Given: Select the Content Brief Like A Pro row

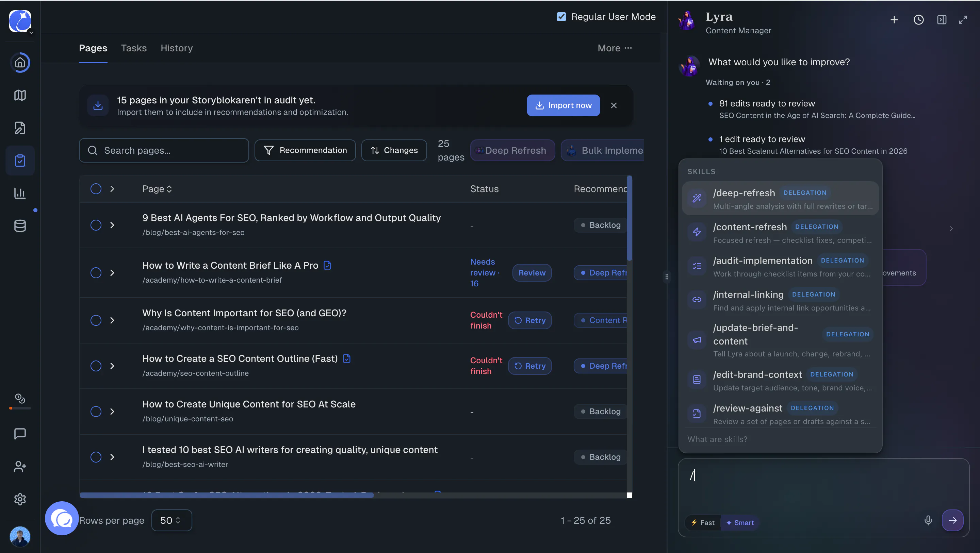Looking at the screenshot, I should (96, 273).
